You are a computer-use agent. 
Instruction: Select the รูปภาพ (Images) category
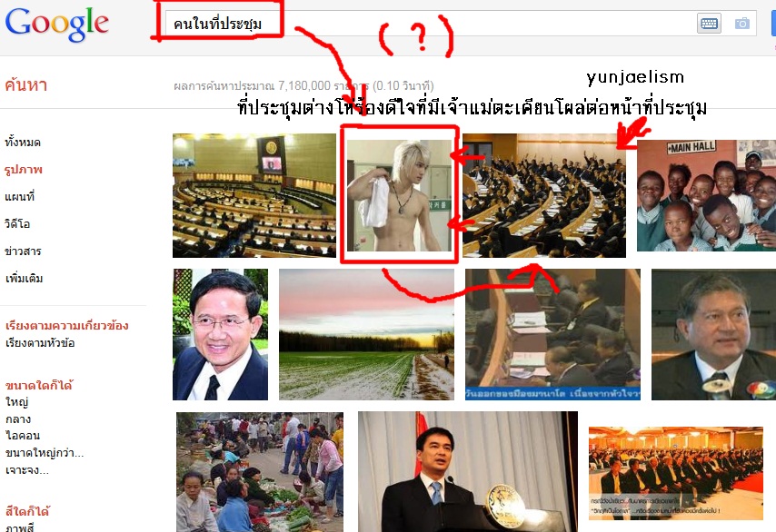point(24,170)
